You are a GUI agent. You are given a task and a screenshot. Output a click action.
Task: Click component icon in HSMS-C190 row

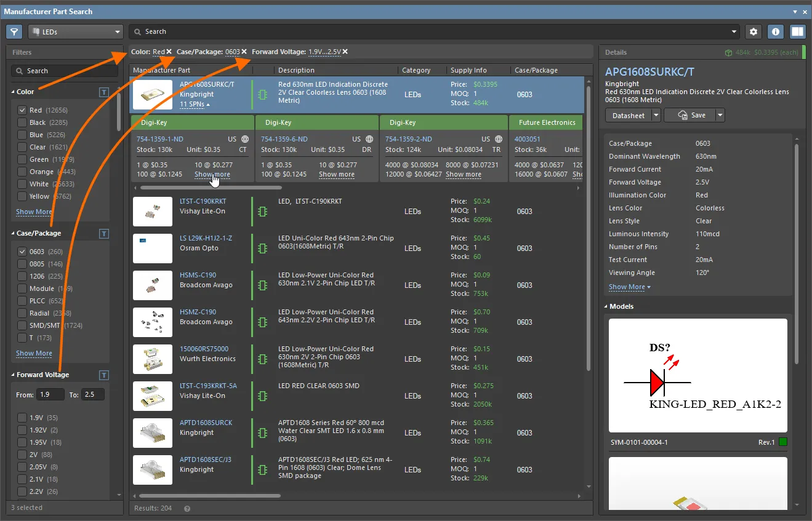coord(263,285)
